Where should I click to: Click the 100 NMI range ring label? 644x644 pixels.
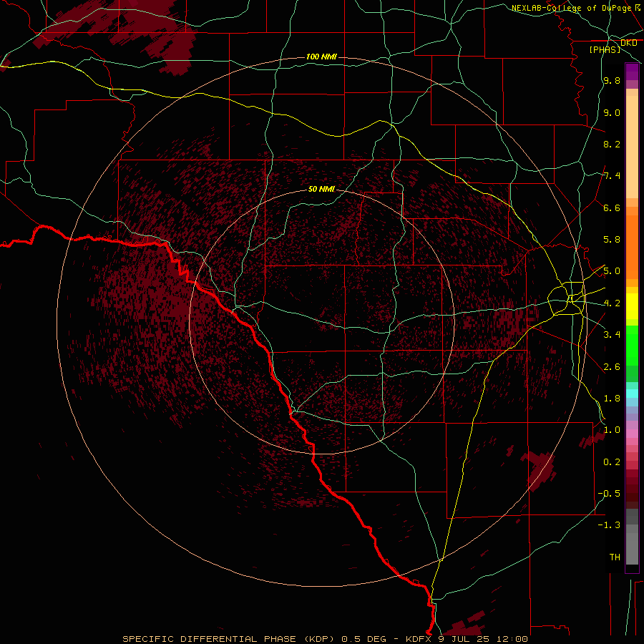pos(321,57)
